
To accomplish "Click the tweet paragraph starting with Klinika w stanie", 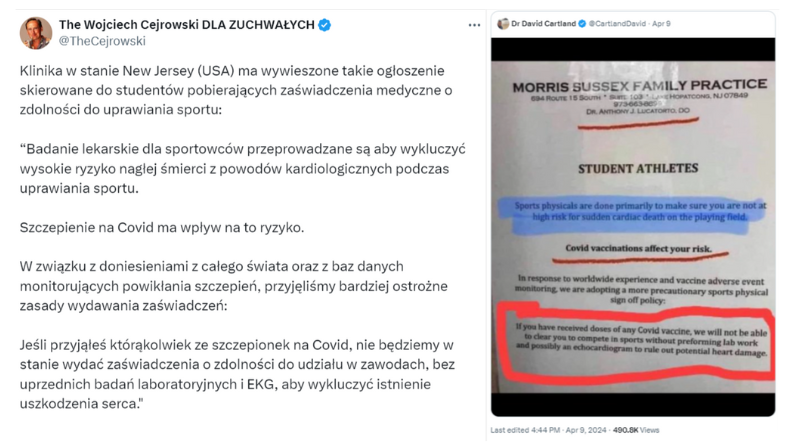I will (236, 90).
